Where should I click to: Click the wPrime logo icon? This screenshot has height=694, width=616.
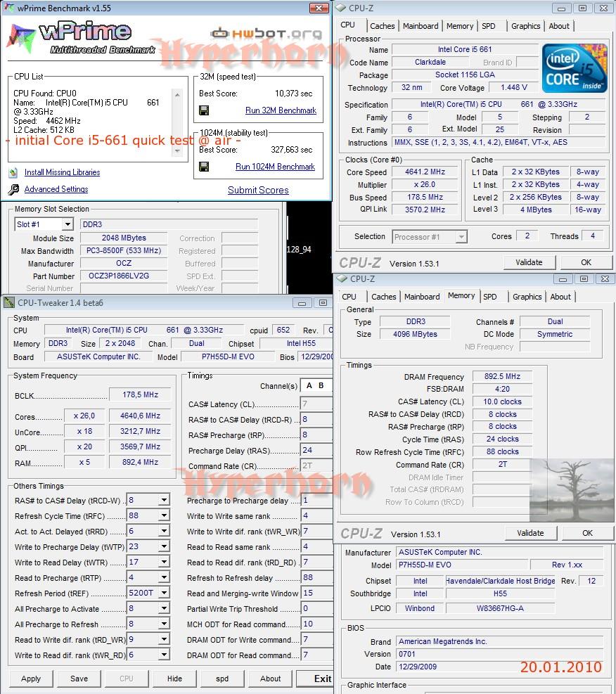21,39
